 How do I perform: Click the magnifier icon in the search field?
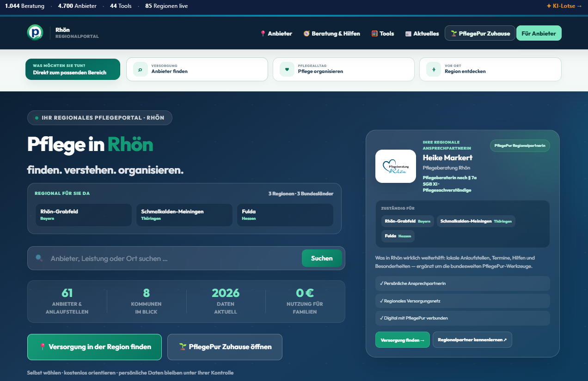click(39, 258)
